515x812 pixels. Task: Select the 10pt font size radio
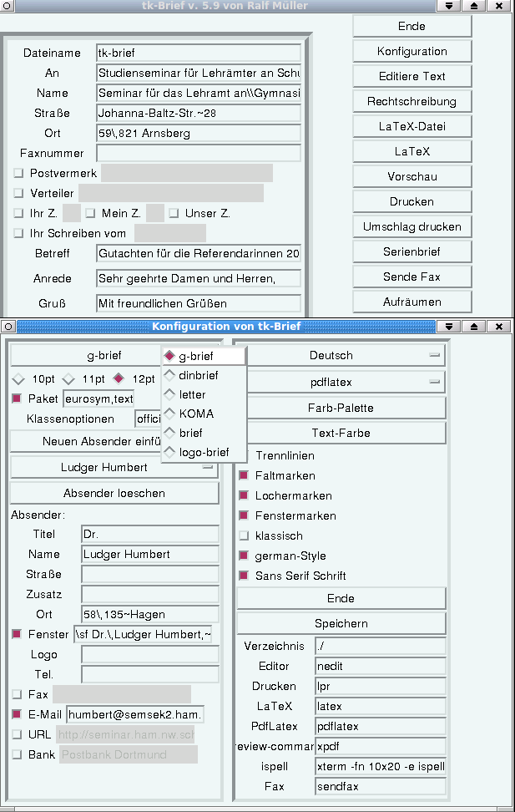pyautogui.click(x=18, y=379)
